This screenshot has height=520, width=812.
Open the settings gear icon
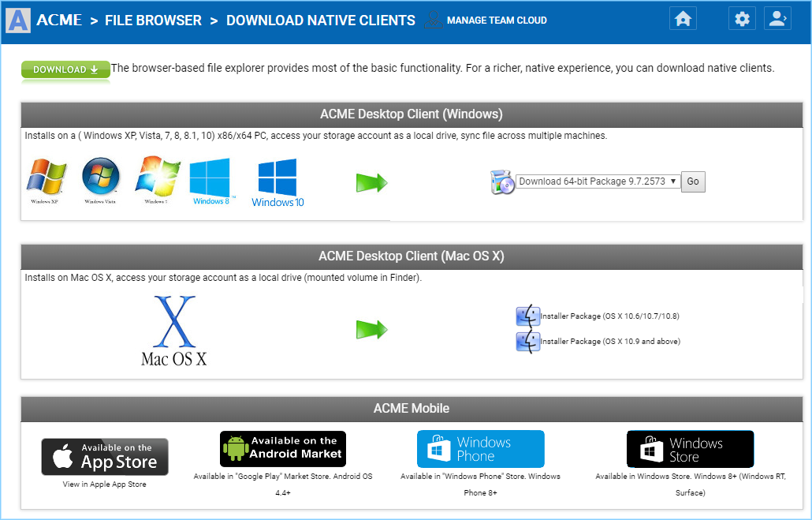(742, 19)
